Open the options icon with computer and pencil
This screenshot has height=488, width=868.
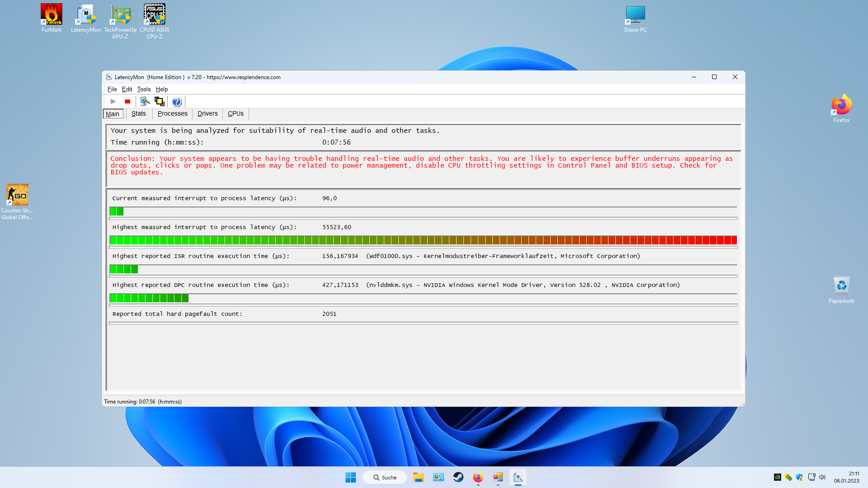click(x=145, y=101)
